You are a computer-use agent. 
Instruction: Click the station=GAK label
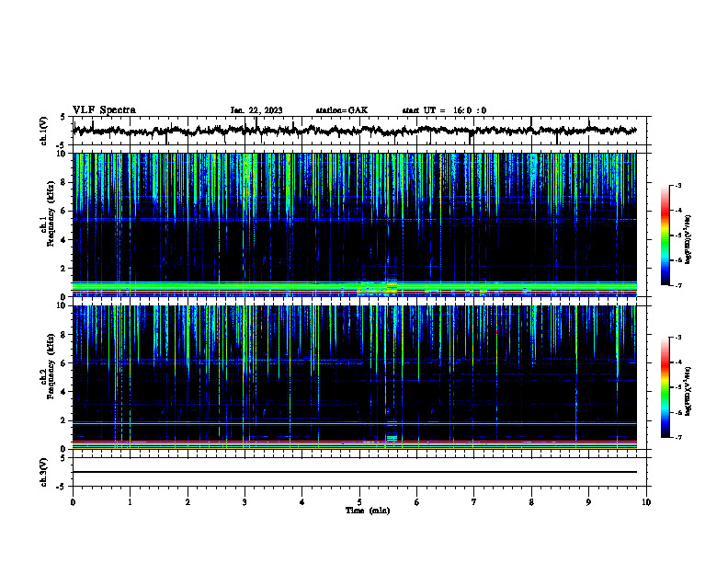[342, 110]
